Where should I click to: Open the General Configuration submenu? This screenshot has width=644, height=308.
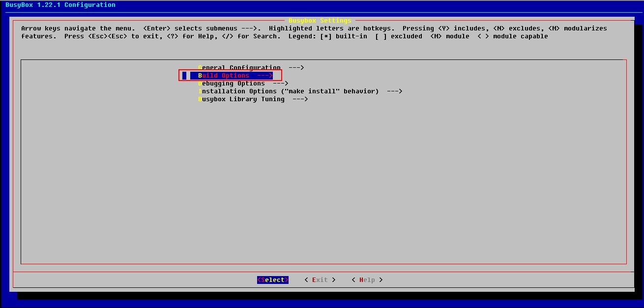click(239, 68)
